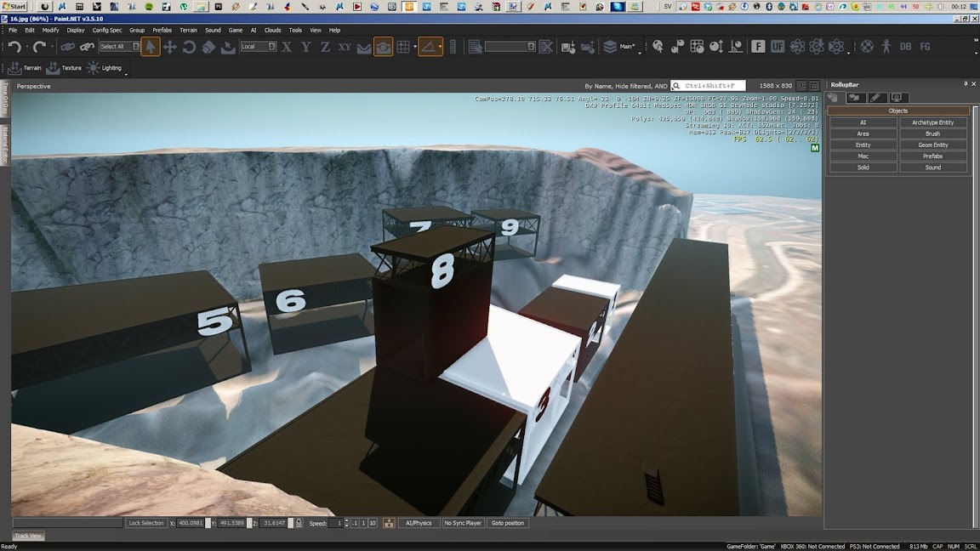980x551 pixels.
Task: Toggle the XYZ lock padlock icon
Action: pos(299,523)
